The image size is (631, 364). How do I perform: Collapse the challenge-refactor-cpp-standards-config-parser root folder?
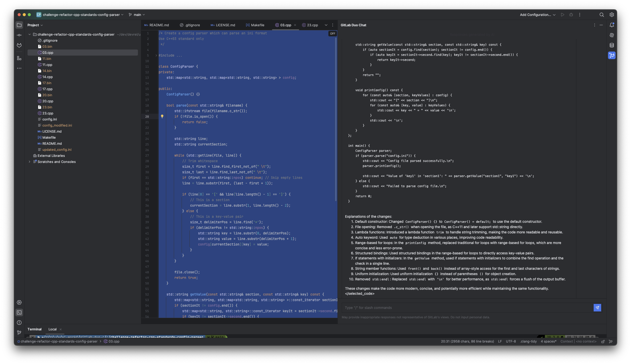tap(30, 34)
